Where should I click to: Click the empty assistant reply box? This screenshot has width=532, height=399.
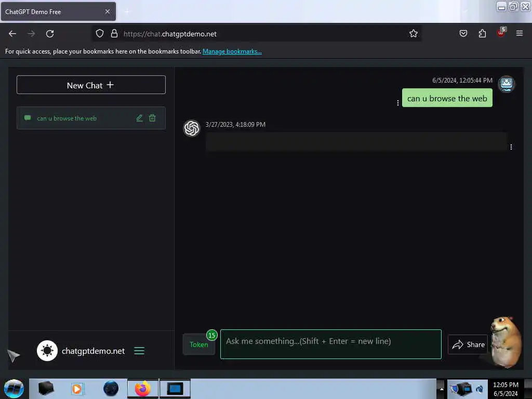[356, 142]
